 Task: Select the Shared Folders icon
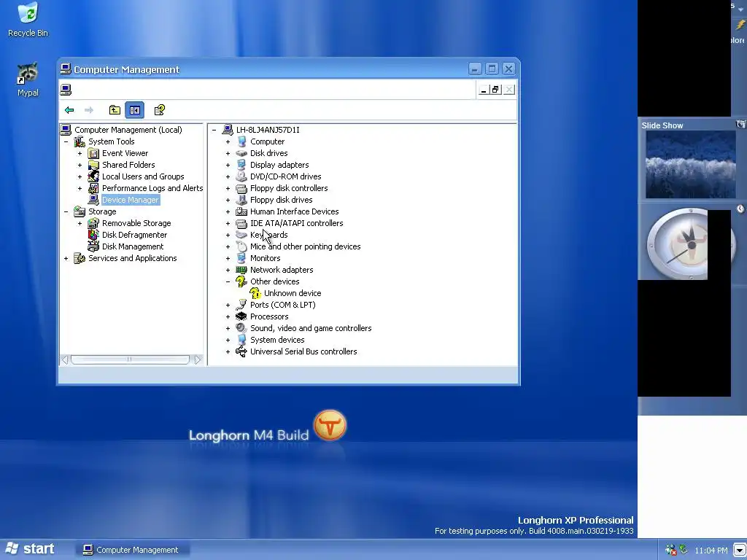[93, 165]
